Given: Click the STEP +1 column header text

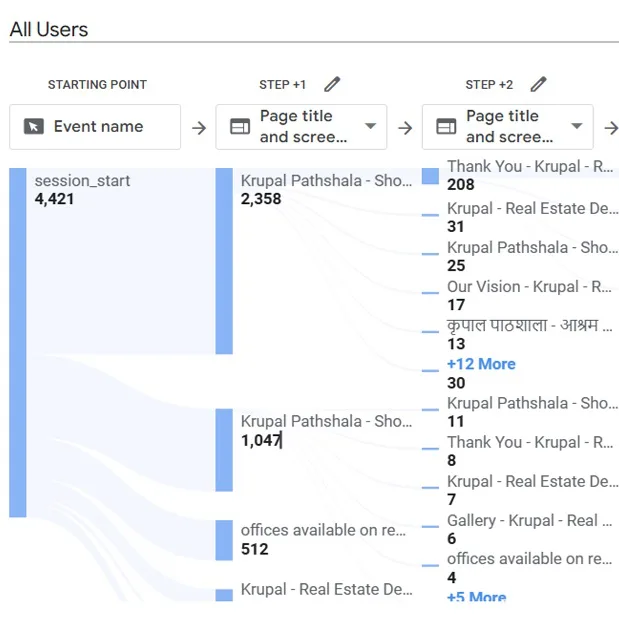Looking at the screenshot, I should 282,84.
